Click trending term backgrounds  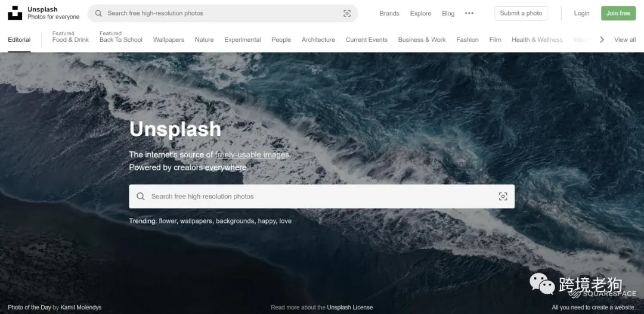pyautogui.click(x=235, y=221)
